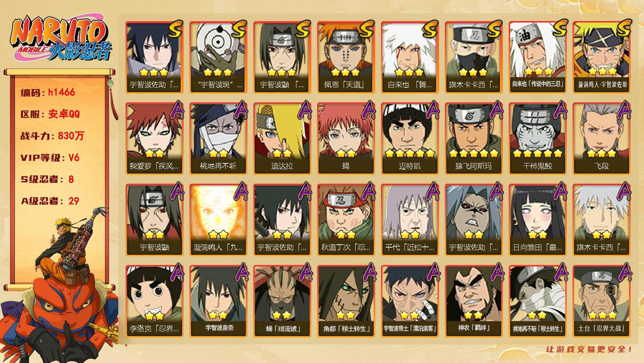Select the 神农「羁绊」 ninja card
This screenshot has height=363, width=644.
click(x=473, y=301)
